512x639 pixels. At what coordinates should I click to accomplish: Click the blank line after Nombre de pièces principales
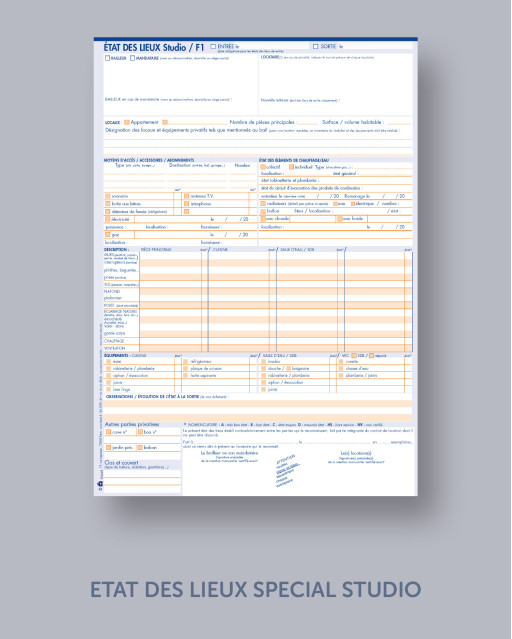coord(308,123)
